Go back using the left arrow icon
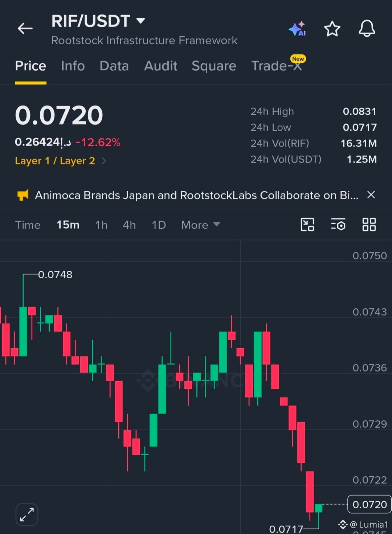The width and height of the screenshot is (392, 534). coord(25,28)
